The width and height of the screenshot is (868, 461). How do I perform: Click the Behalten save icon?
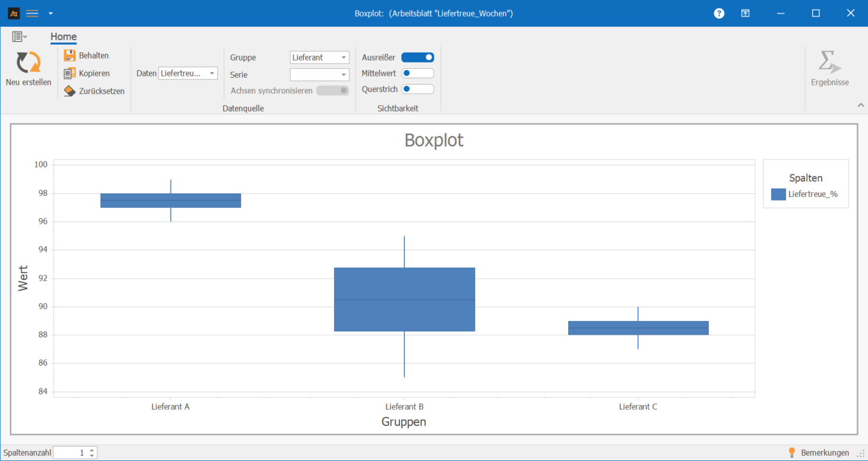point(69,56)
